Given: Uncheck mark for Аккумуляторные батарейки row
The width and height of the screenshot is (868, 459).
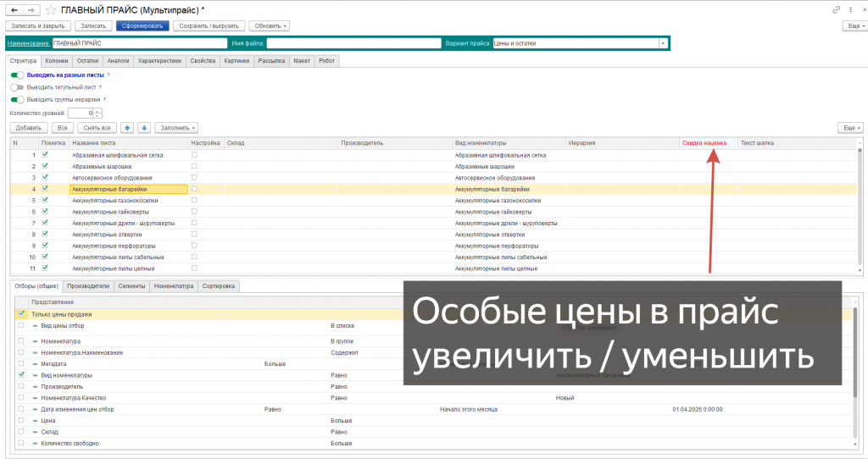Looking at the screenshot, I should 45,189.
